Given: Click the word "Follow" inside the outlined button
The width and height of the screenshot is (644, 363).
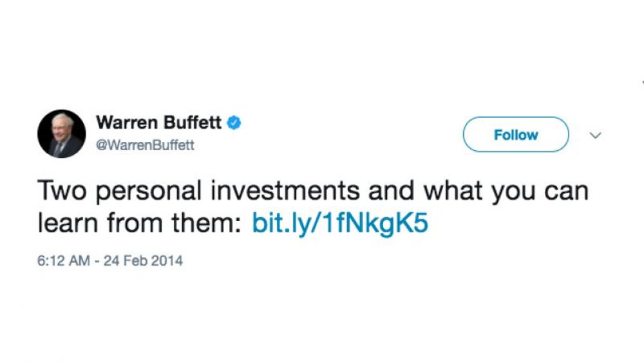Looking at the screenshot, I should pyautogui.click(x=516, y=135).
